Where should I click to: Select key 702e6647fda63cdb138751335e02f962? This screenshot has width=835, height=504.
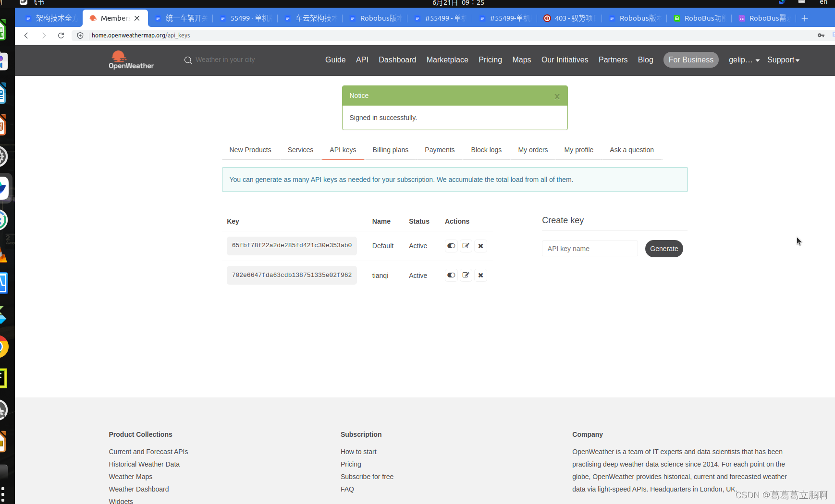[292, 275]
